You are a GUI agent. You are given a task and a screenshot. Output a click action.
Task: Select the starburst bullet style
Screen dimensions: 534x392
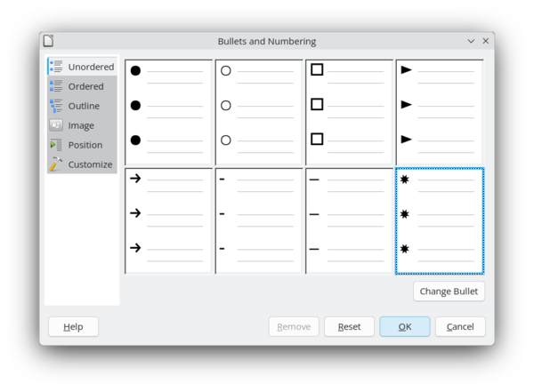coord(440,220)
